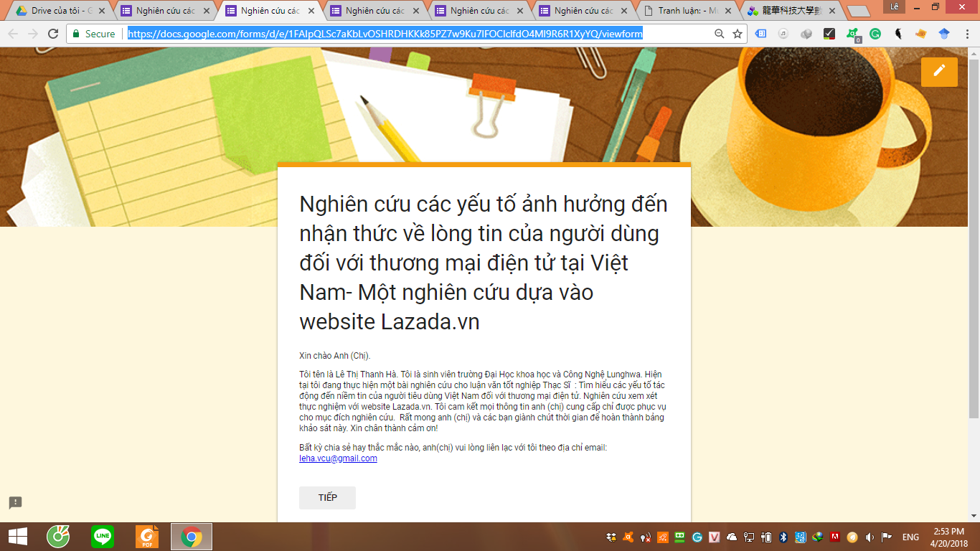Open the orange rocket tray icon
Image resolution: width=980 pixels, height=551 pixels.
click(663, 537)
